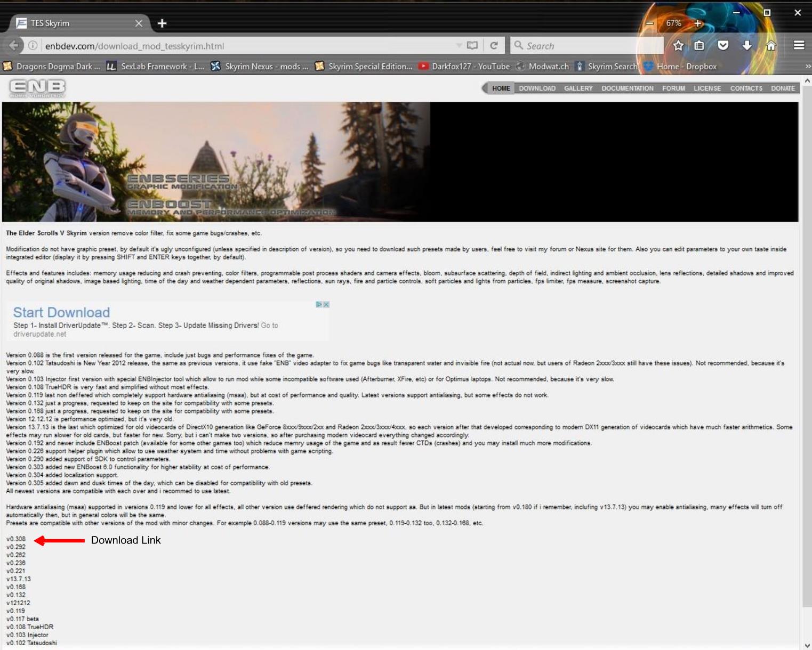This screenshot has height=650, width=812.
Task: Open the downloads panel
Action: (747, 46)
